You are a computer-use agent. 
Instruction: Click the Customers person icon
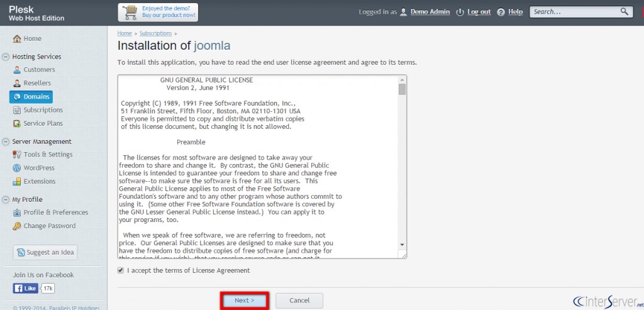tap(17, 70)
